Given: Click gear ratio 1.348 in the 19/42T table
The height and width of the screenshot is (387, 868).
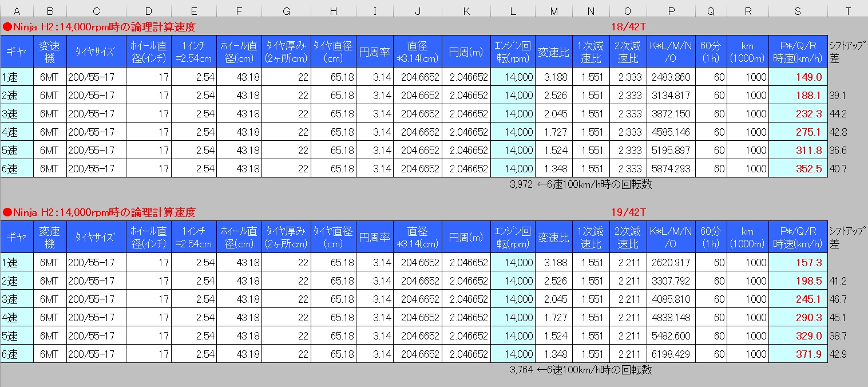Looking at the screenshot, I should click(553, 354).
